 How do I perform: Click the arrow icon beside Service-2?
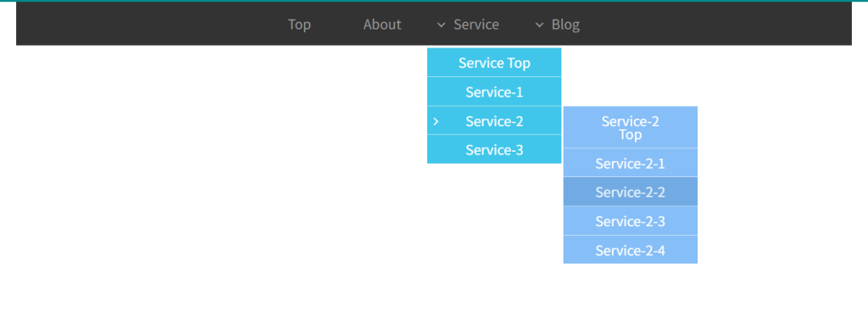[437, 121]
